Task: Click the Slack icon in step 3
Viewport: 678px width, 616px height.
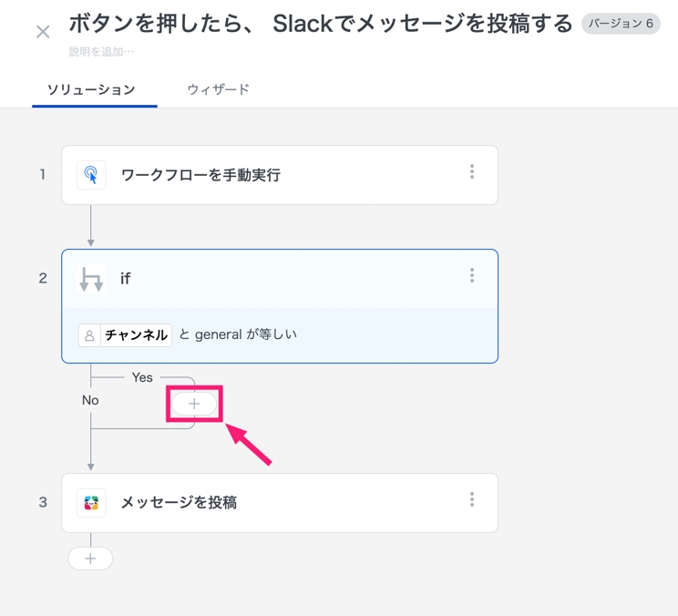Action: [91, 502]
